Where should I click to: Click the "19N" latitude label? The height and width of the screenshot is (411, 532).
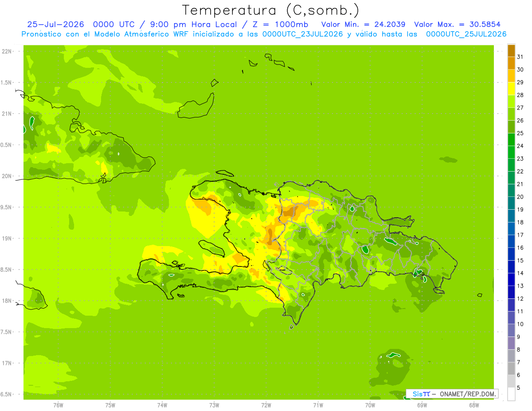coord(7,239)
